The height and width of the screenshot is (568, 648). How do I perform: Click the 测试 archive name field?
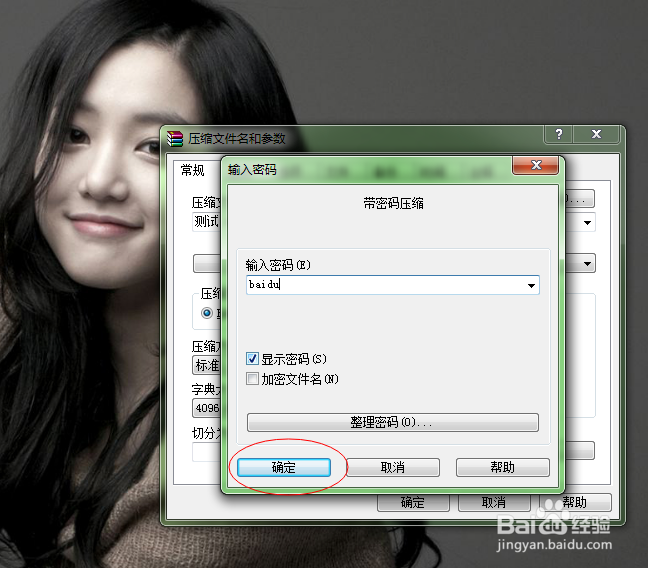[x=207, y=222]
